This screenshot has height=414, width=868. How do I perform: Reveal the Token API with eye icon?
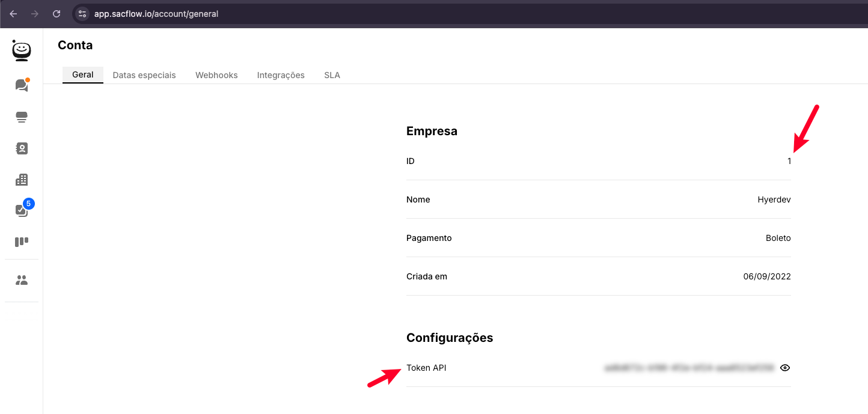click(784, 368)
